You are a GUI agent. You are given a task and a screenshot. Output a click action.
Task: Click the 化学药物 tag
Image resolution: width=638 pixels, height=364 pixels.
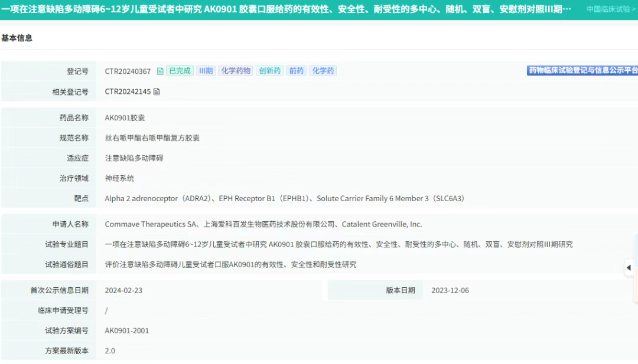(236, 71)
